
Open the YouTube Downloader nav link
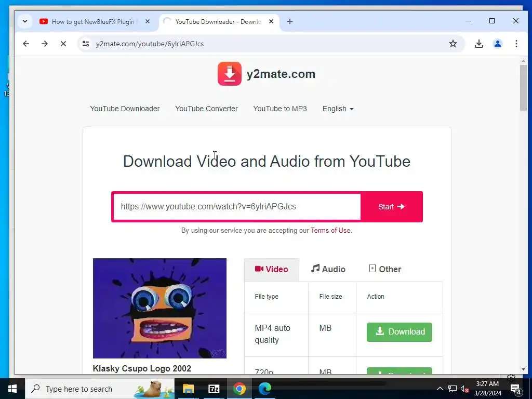pyautogui.click(x=125, y=109)
